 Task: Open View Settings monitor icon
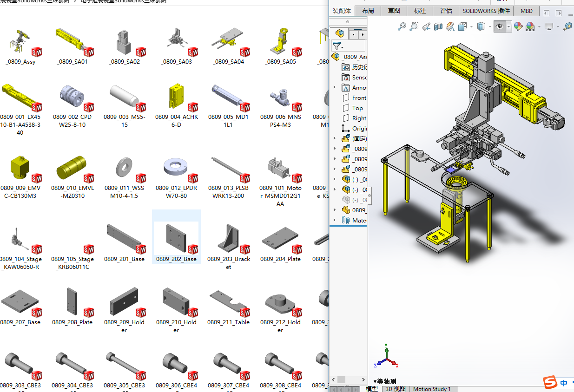548,26
